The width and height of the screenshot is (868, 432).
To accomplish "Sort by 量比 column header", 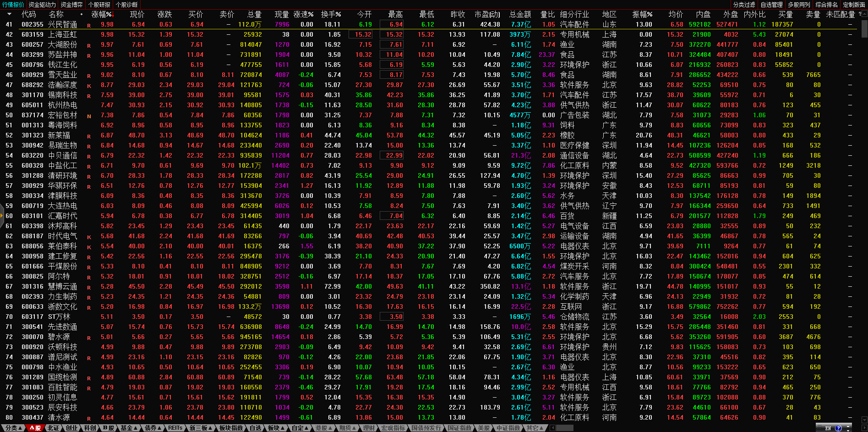I will coord(547,14).
